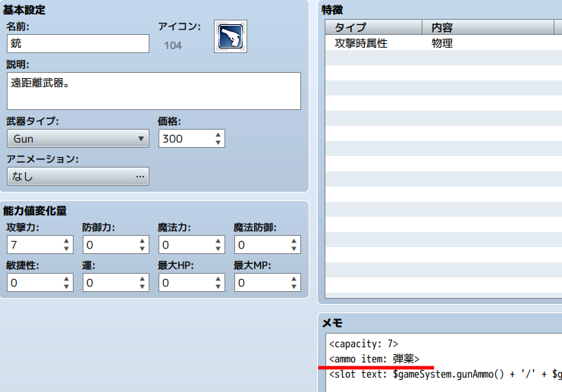The image size is (562, 392).
Task: Click the 魔法防御 value field
Action: pos(260,245)
